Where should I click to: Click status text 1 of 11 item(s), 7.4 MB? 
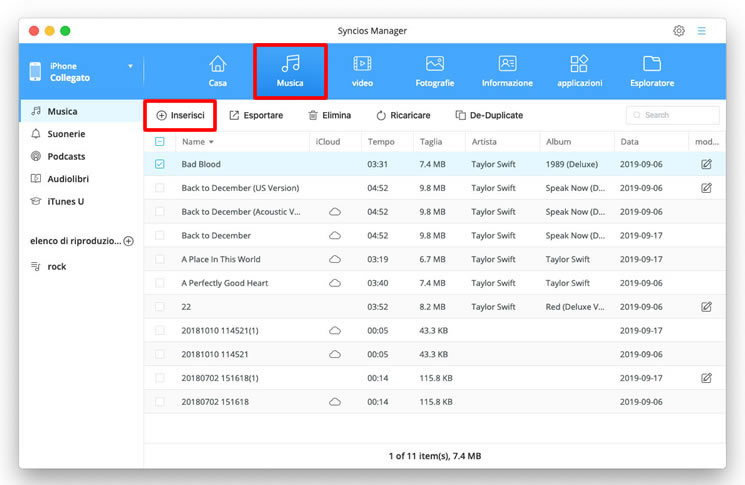point(435,456)
